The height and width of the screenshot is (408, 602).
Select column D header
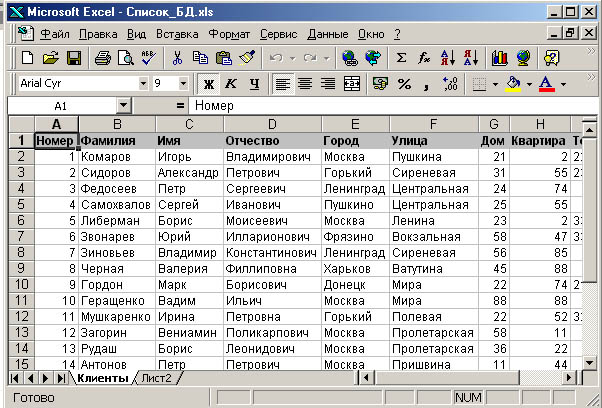[272, 124]
